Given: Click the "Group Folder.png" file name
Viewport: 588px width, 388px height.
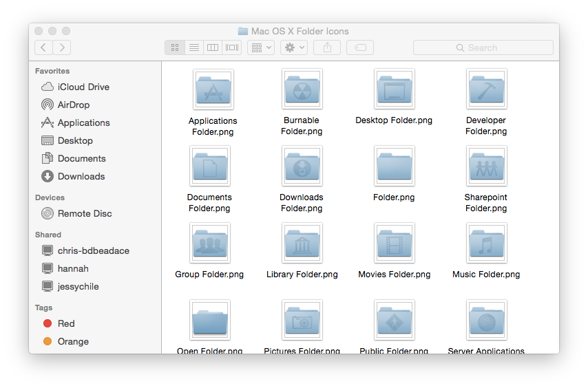Looking at the screenshot, I should pos(209,274).
